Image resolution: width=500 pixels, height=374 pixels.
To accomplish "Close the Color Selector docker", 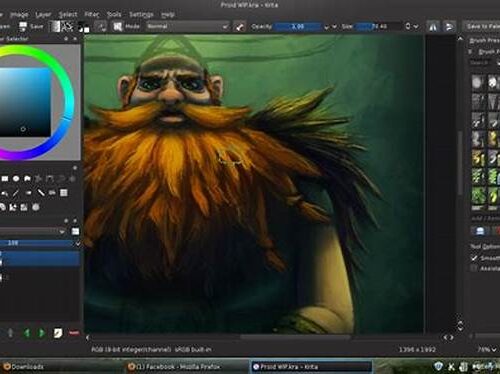I will pyautogui.click(x=75, y=39).
